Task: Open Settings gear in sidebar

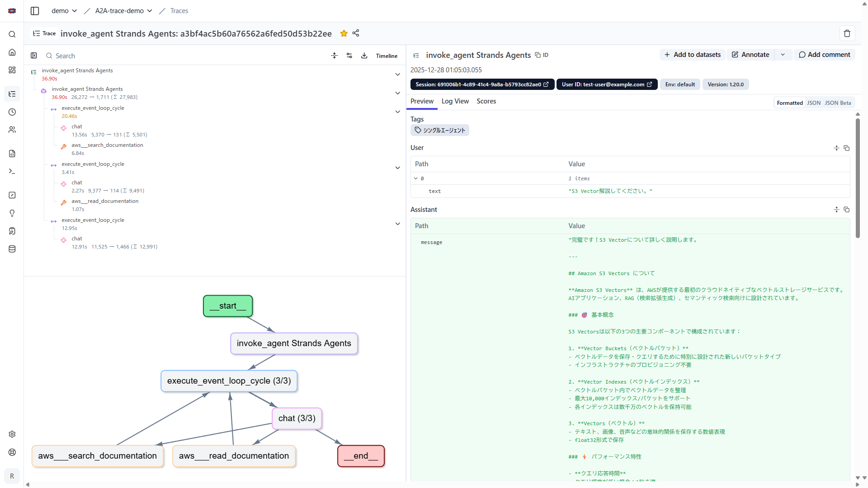Action: click(12, 434)
